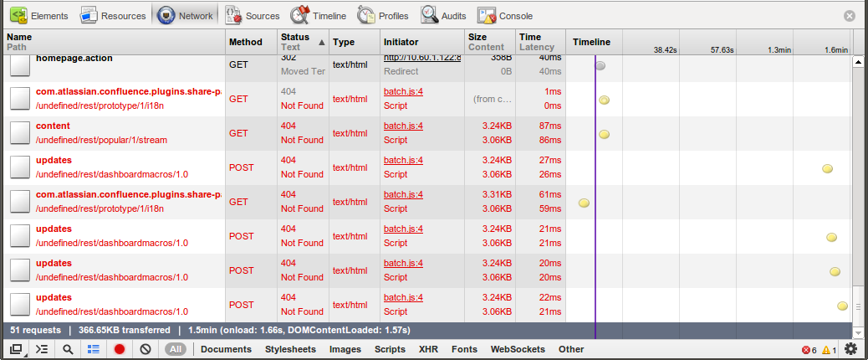Filter by Images

tap(345, 349)
